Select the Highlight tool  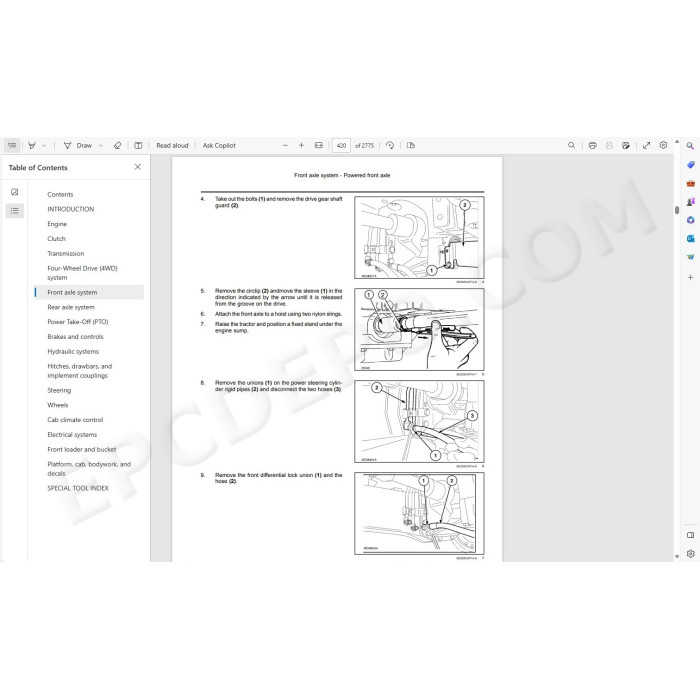(32, 146)
